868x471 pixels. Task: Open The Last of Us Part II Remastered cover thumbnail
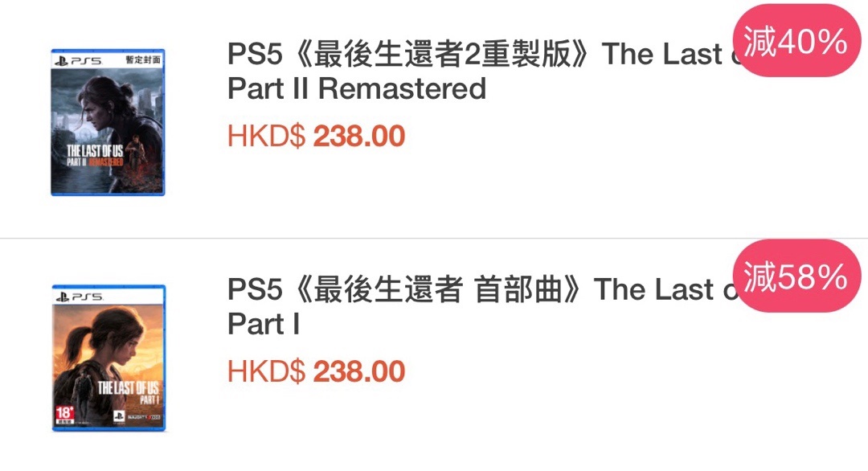[108, 122]
